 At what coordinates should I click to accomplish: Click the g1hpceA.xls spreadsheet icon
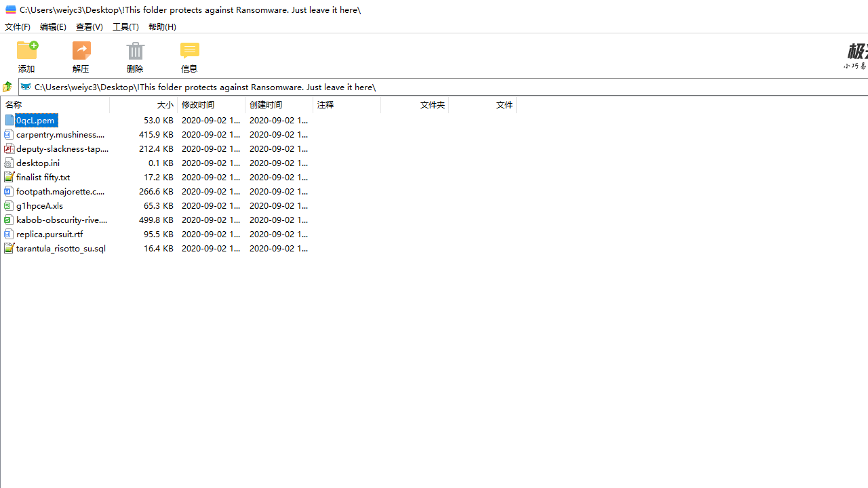point(9,205)
